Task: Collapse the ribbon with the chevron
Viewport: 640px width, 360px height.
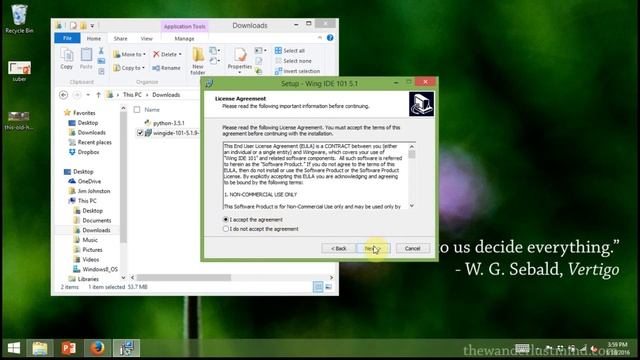Action: tap(320, 38)
